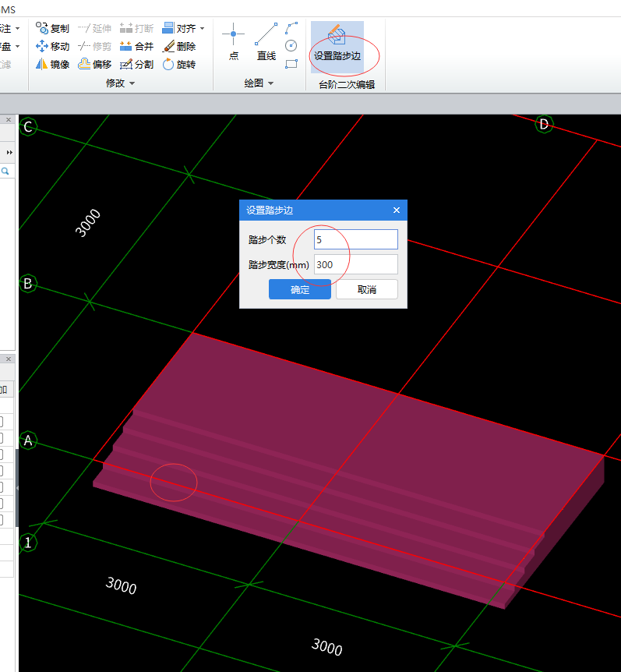The image size is (621, 672).
Task: Click axis label C bubble
Action: click(x=28, y=127)
